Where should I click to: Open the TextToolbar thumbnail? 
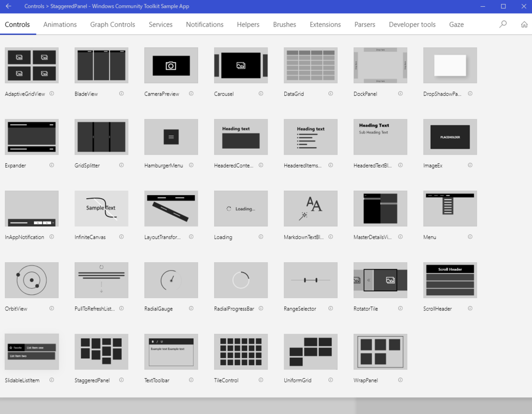[x=171, y=352]
